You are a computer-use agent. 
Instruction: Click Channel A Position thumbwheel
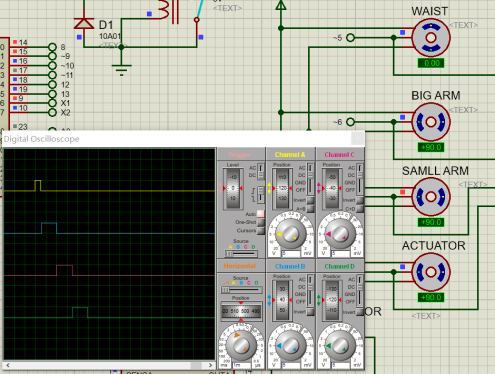pyautogui.click(x=282, y=189)
